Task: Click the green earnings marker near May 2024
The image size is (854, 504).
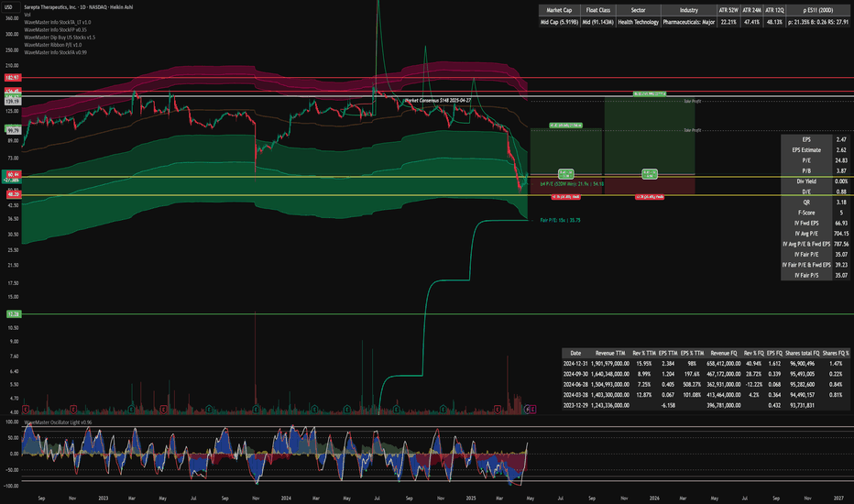Action: [347, 410]
